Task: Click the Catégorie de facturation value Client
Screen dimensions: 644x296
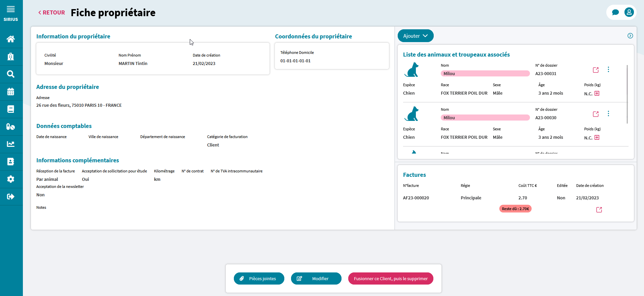Action: (x=213, y=145)
